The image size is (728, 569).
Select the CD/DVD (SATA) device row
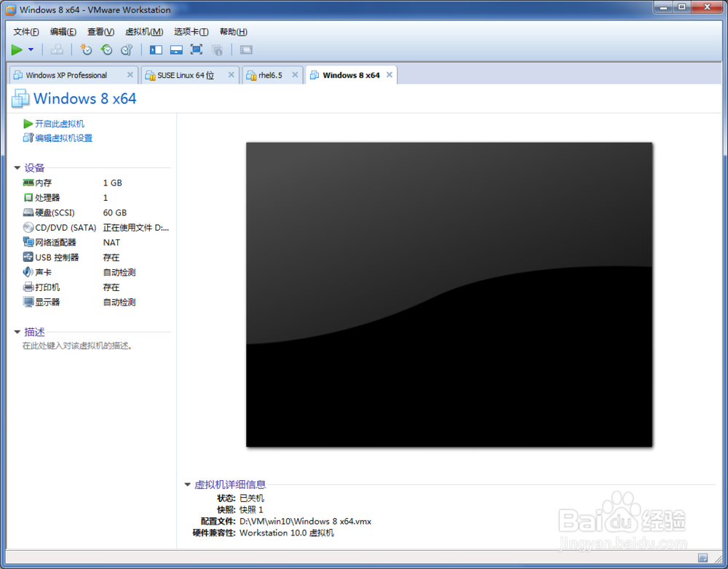click(96, 228)
